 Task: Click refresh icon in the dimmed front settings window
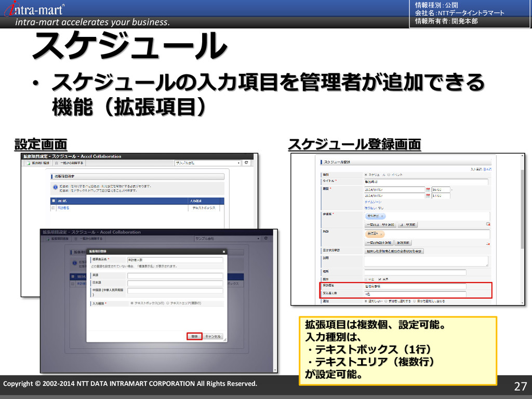265,238
